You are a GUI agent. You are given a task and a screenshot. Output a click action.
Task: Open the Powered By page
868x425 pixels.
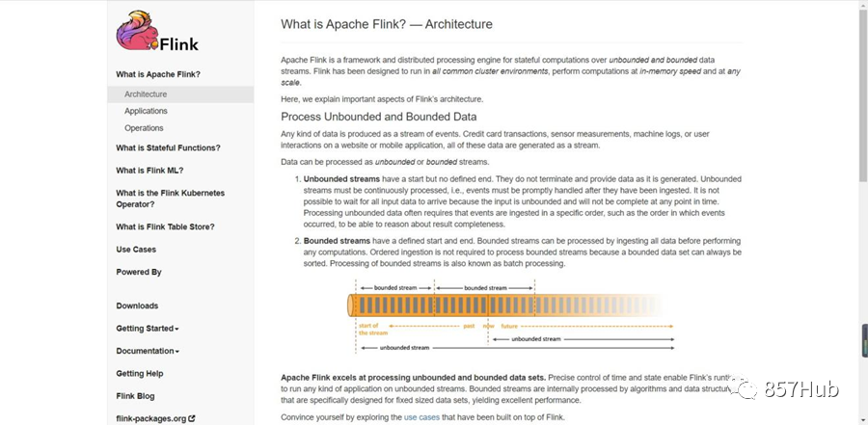(139, 273)
